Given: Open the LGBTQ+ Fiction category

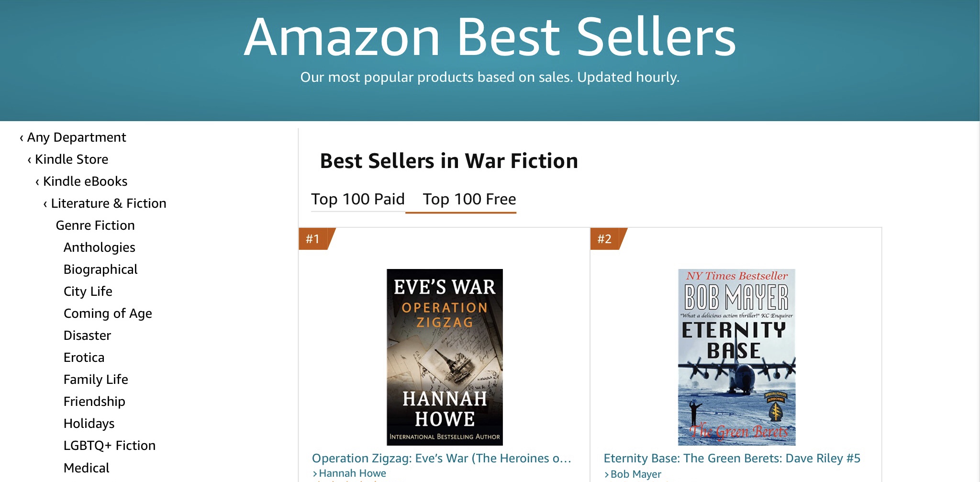Looking at the screenshot, I should (x=109, y=446).
